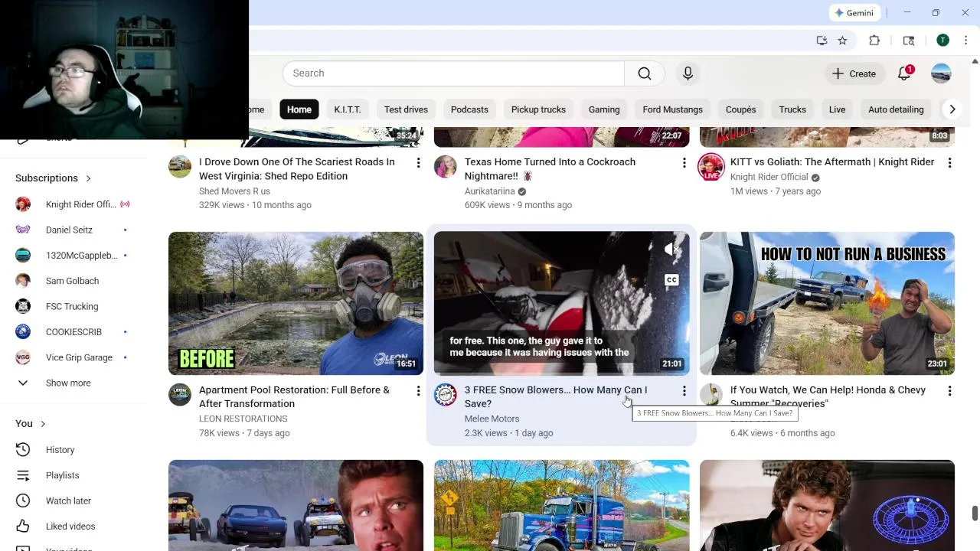The image size is (980, 551).
Task: Open options for Texas Home Cockroach video
Action: 684,163
